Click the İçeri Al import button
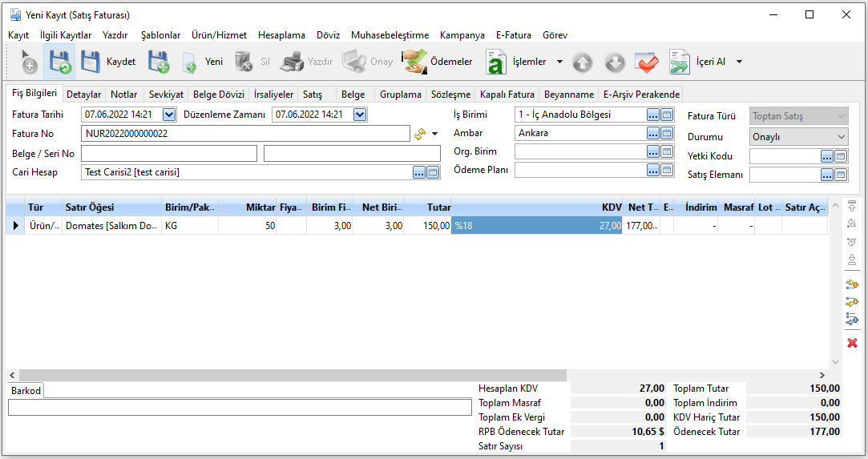The image size is (868, 459). point(697,62)
